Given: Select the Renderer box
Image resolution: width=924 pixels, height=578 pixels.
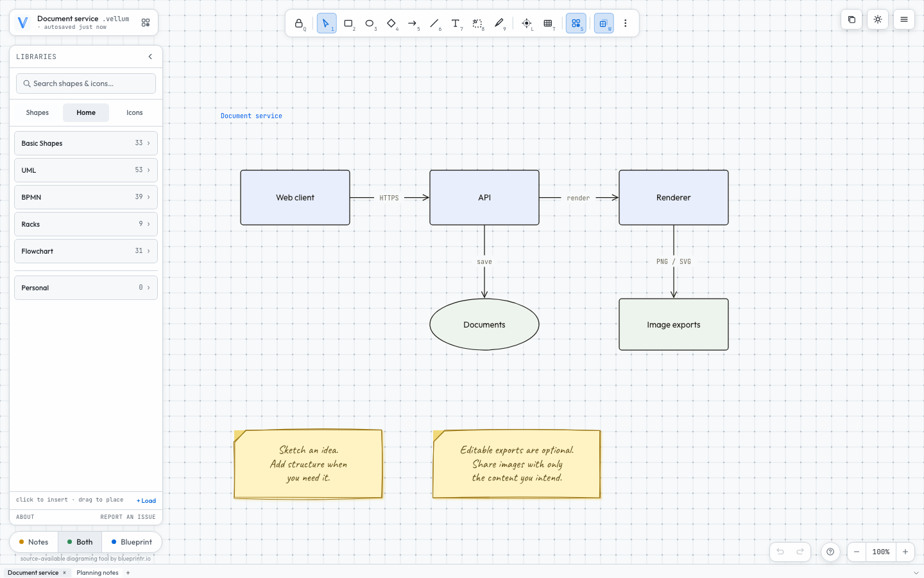Looking at the screenshot, I should point(674,198).
